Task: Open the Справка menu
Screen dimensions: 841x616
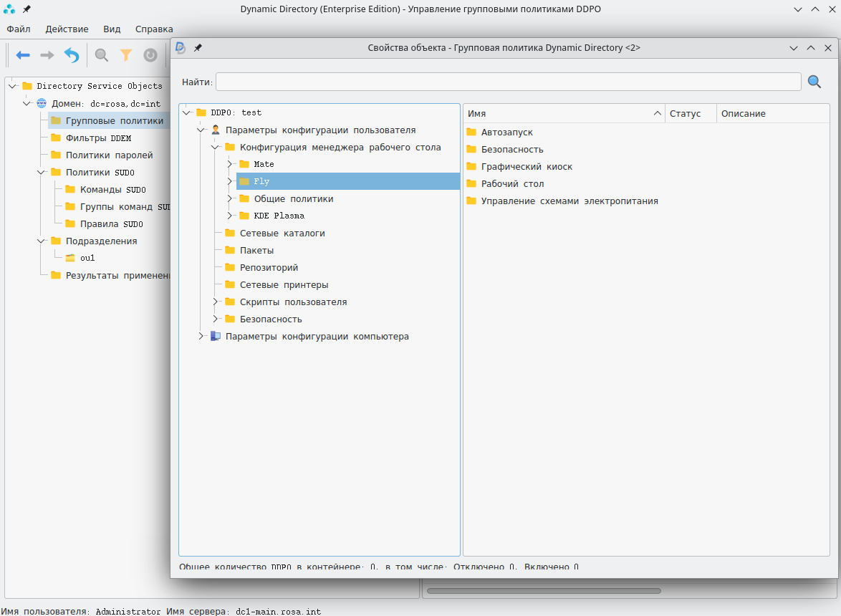Action: point(154,29)
